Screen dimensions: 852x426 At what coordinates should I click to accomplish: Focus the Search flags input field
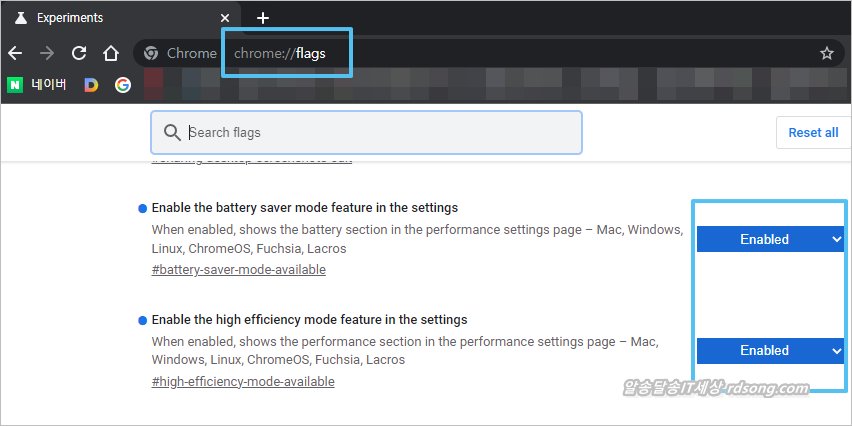(380, 132)
